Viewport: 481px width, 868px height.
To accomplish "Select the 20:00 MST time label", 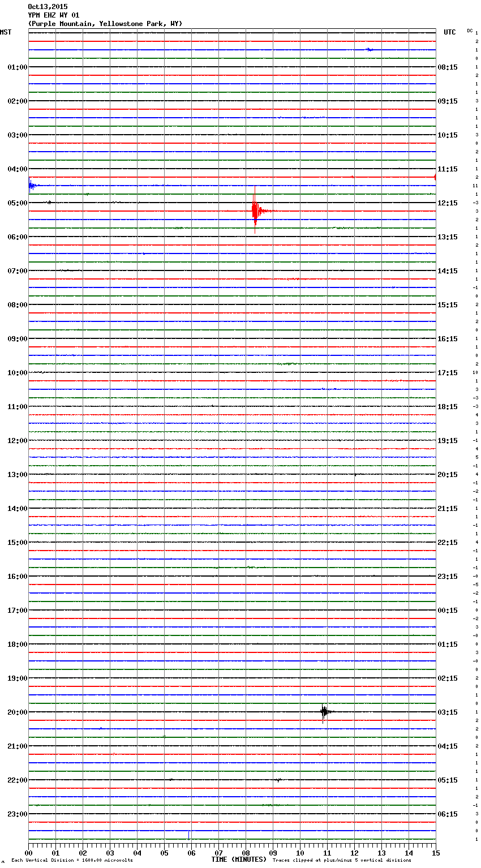I will [x=18, y=712].
